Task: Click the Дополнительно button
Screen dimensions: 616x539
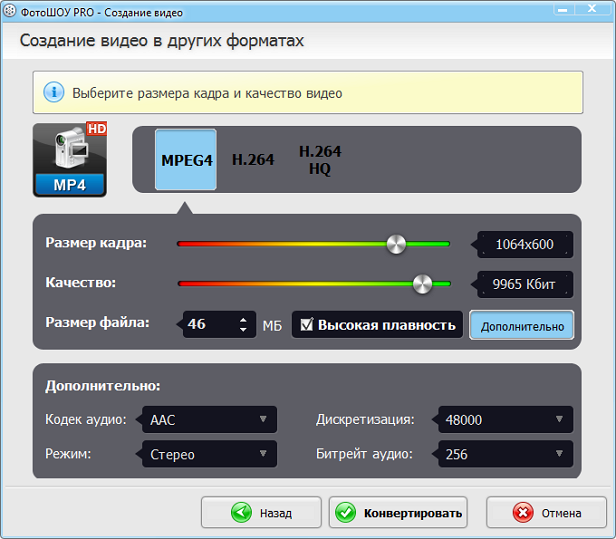Action: (x=522, y=325)
